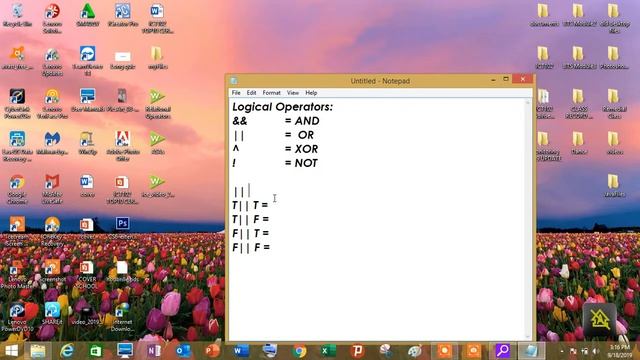The image size is (640, 360).
Task: Select the Lenovo PowerDVD10 desktop shortcut
Action: (17, 317)
